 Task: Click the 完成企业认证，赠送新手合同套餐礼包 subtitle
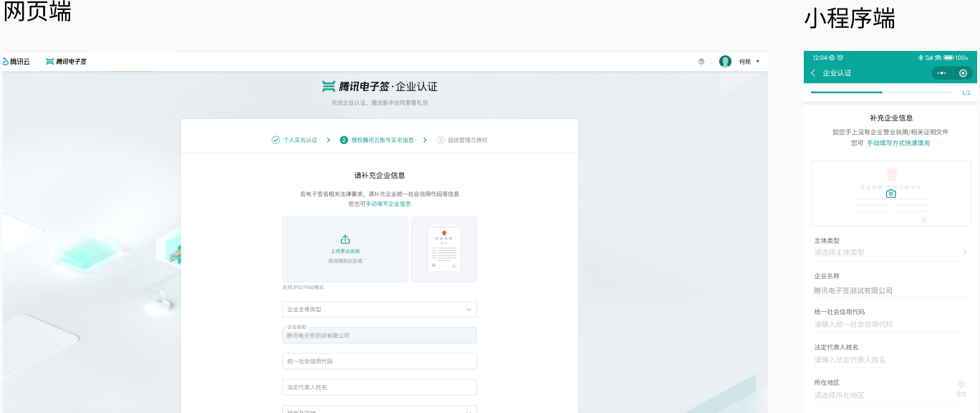click(x=380, y=103)
